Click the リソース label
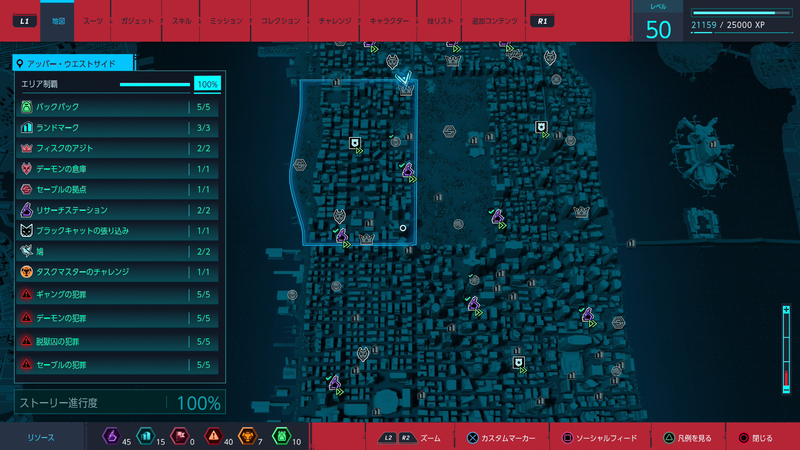The height and width of the screenshot is (450, 800). point(41,438)
